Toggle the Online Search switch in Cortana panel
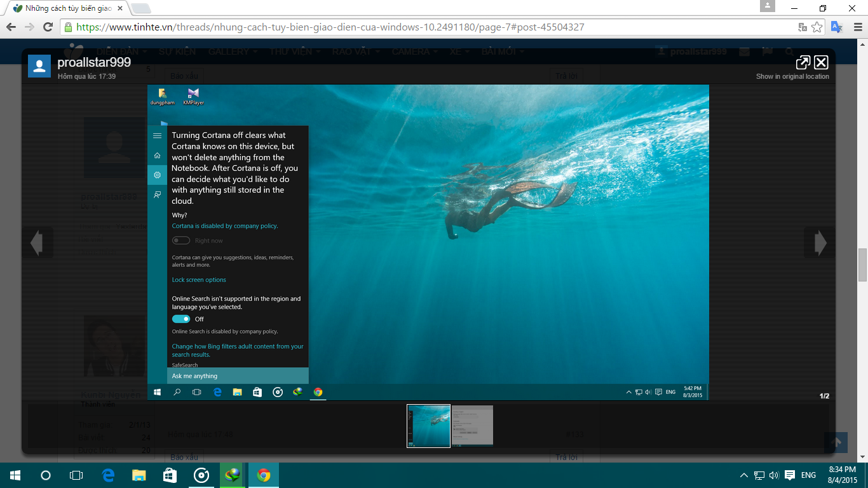The width and height of the screenshot is (868, 488). click(x=181, y=319)
